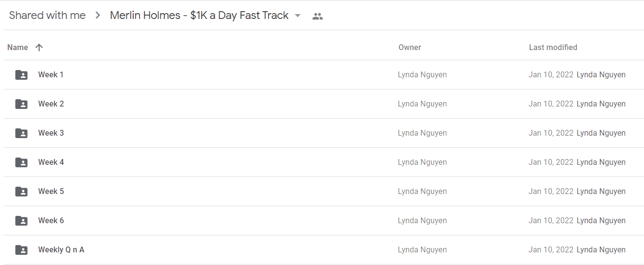This screenshot has width=644, height=265.
Task: Open the dropdown arrow next to folder title
Action: [x=297, y=16]
